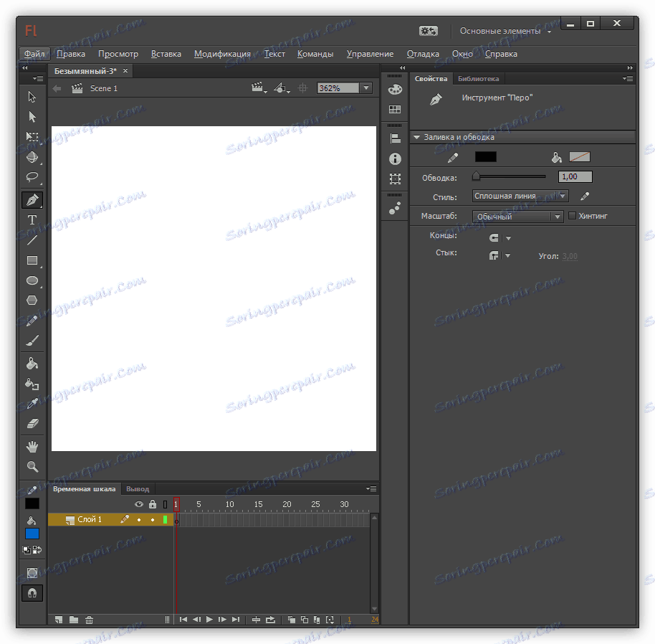The image size is (655, 644).
Task: Open the Scale (Масштаб) dropdown
Action: coord(517,216)
